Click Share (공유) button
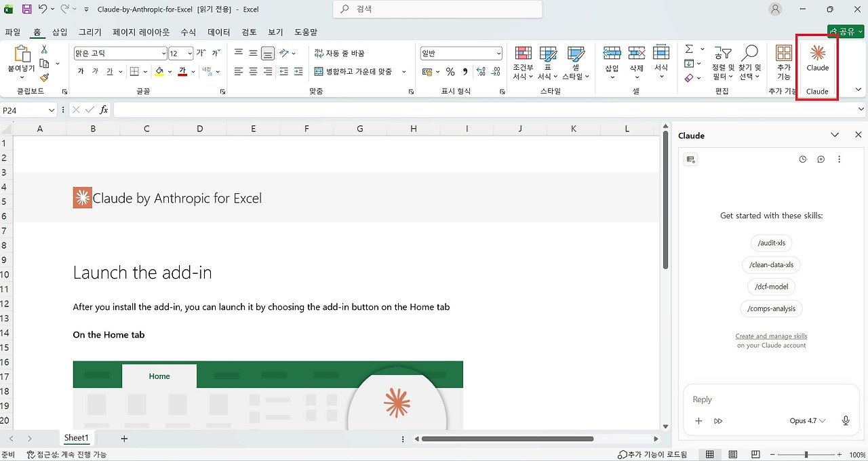Image resolution: width=868 pixels, height=461 pixels. click(x=845, y=32)
